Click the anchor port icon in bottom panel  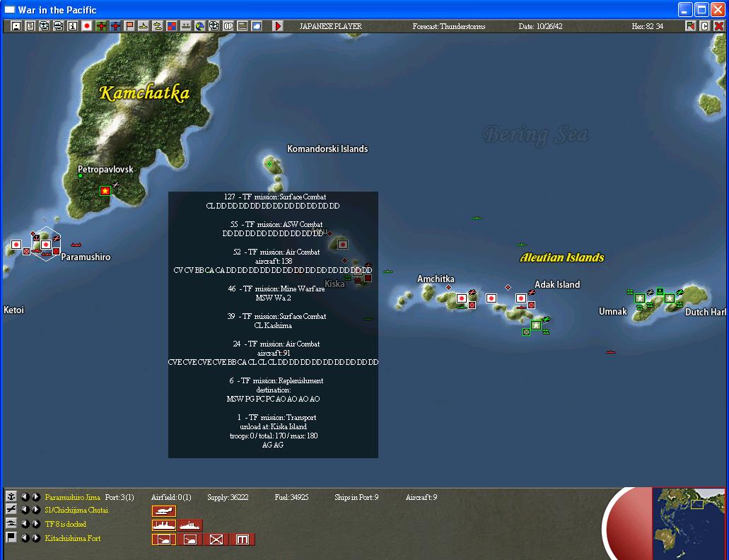[11, 496]
